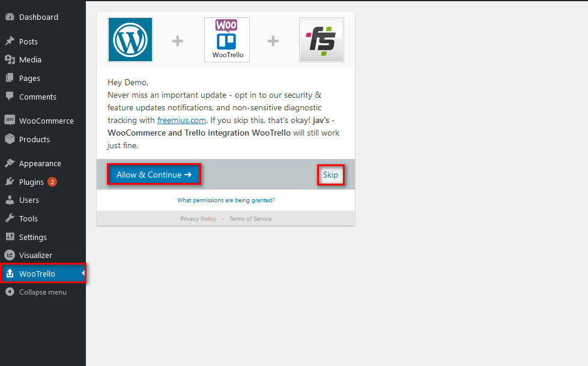
Task: Click the Plugins update count badge
Action: tap(52, 182)
